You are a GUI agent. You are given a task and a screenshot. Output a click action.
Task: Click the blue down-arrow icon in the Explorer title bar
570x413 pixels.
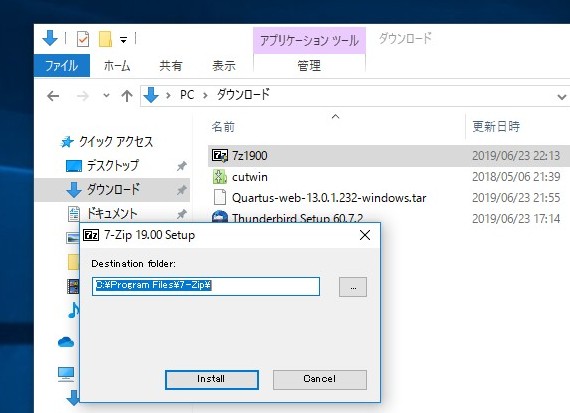[x=50, y=38]
